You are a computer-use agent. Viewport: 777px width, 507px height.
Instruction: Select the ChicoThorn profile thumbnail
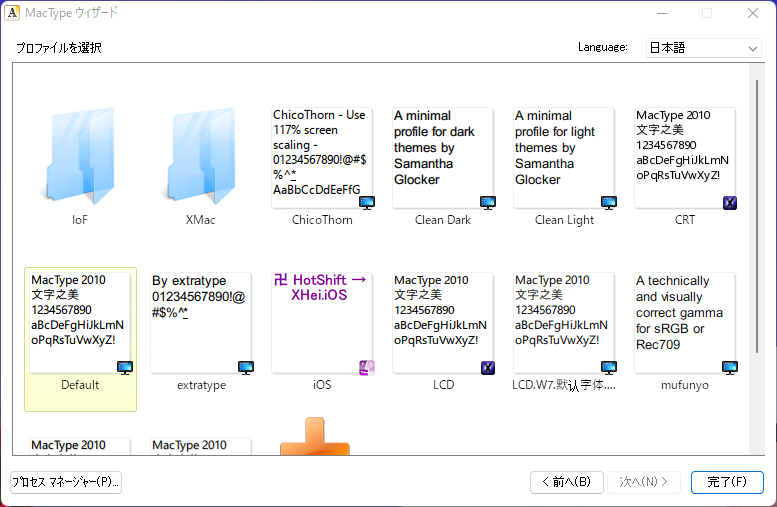point(322,158)
